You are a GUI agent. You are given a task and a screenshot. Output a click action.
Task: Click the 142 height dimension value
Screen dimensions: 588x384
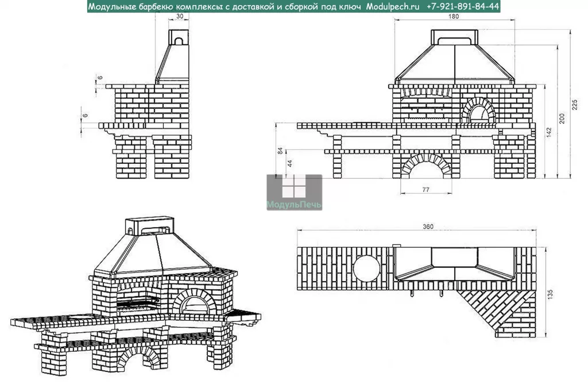coord(549,133)
